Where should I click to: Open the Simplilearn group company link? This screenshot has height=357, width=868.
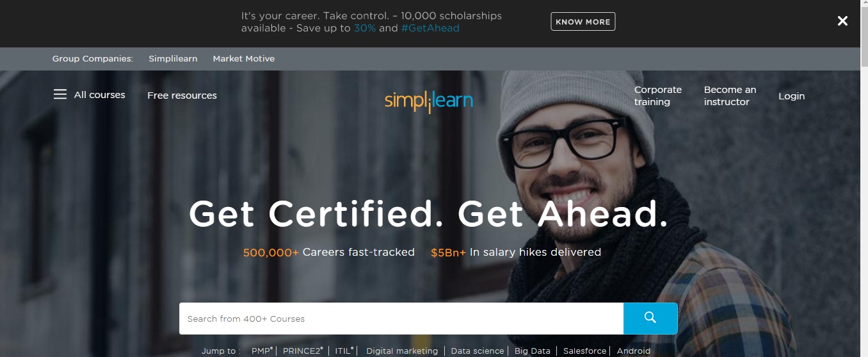click(173, 58)
